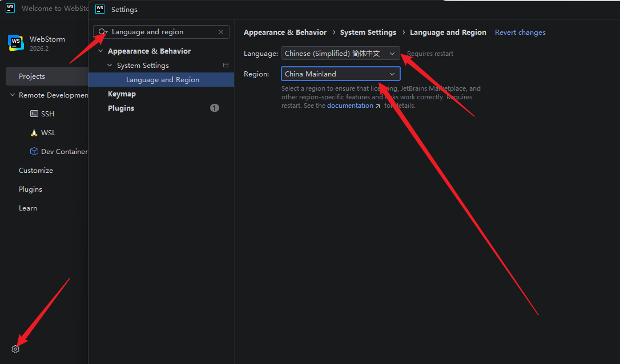The image size is (620, 364).
Task: Open settings gear in Welcome window
Action: click(15, 349)
